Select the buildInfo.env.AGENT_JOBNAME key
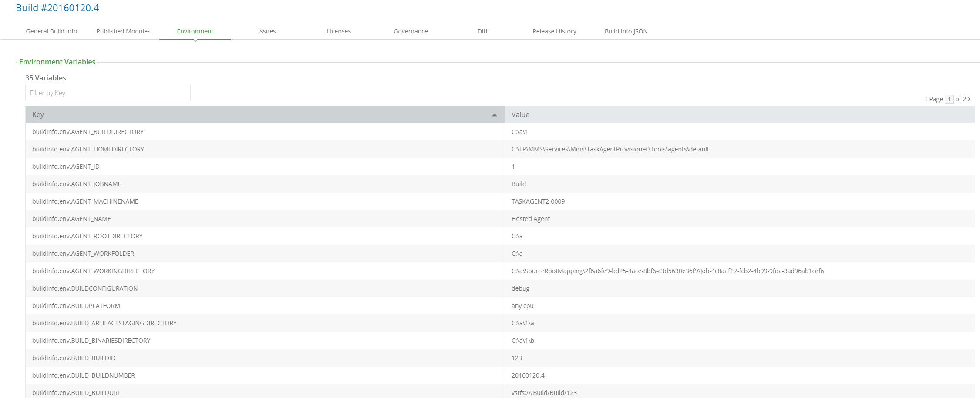980x398 pixels. tap(77, 184)
